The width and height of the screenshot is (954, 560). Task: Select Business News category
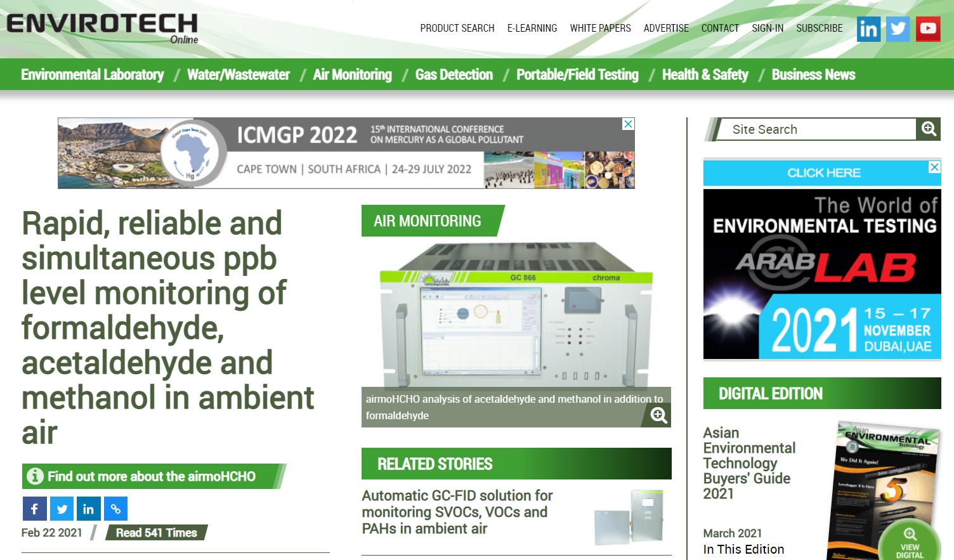(814, 75)
